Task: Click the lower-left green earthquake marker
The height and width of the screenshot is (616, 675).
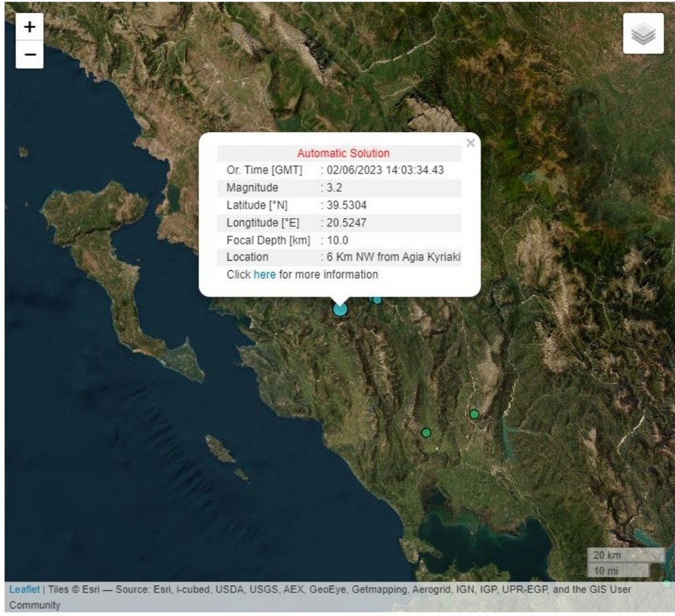Action: coord(426,432)
